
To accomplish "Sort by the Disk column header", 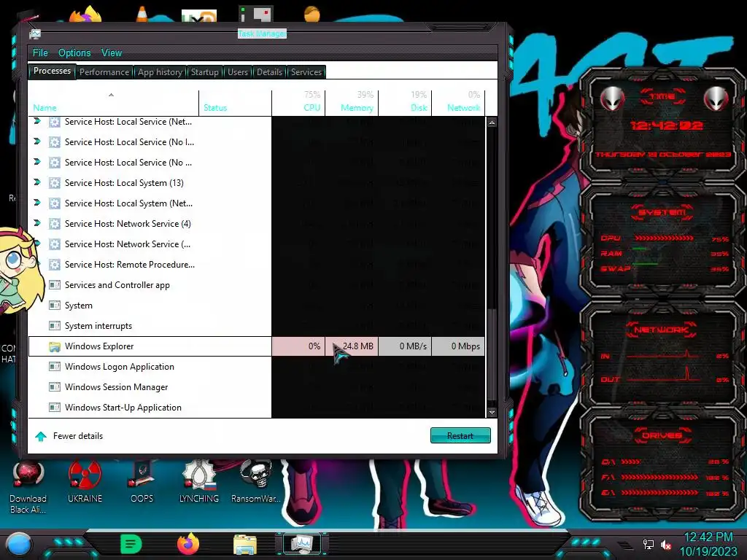I will (x=406, y=102).
